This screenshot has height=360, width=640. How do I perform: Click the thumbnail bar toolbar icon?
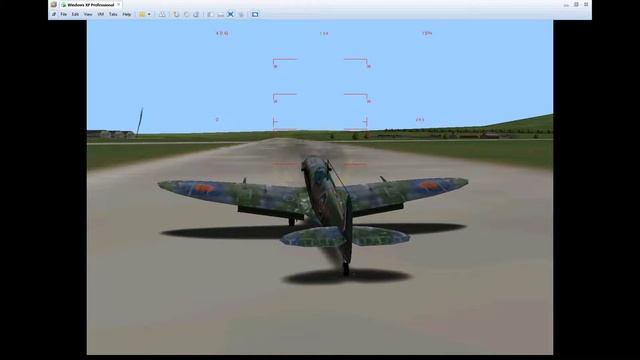click(x=220, y=14)
